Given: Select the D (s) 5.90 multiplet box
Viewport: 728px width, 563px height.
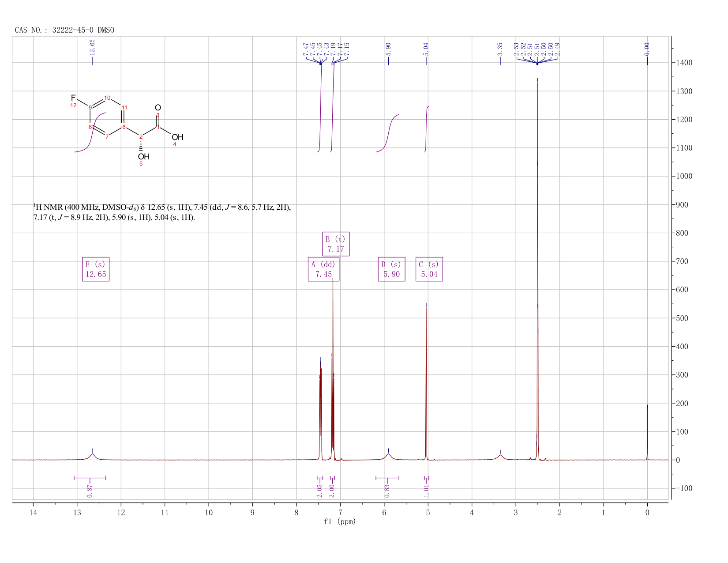Looking at the screenshot, I should pos(391,269).
